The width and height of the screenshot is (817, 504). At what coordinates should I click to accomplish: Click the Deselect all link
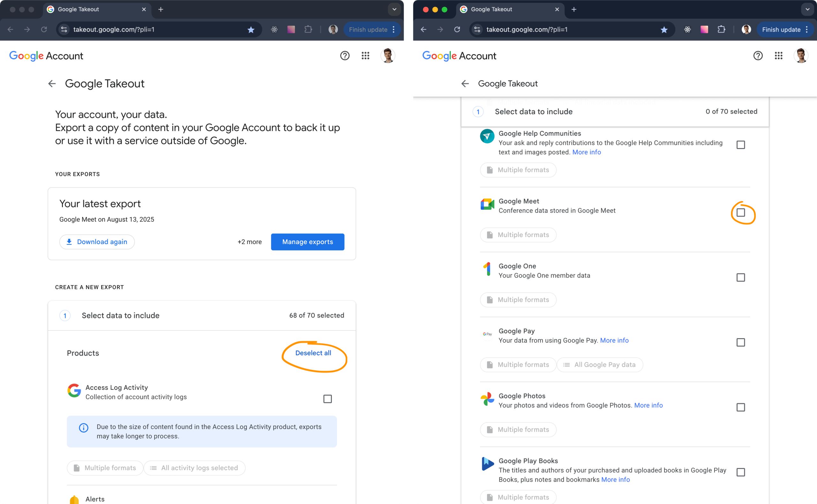313,353
